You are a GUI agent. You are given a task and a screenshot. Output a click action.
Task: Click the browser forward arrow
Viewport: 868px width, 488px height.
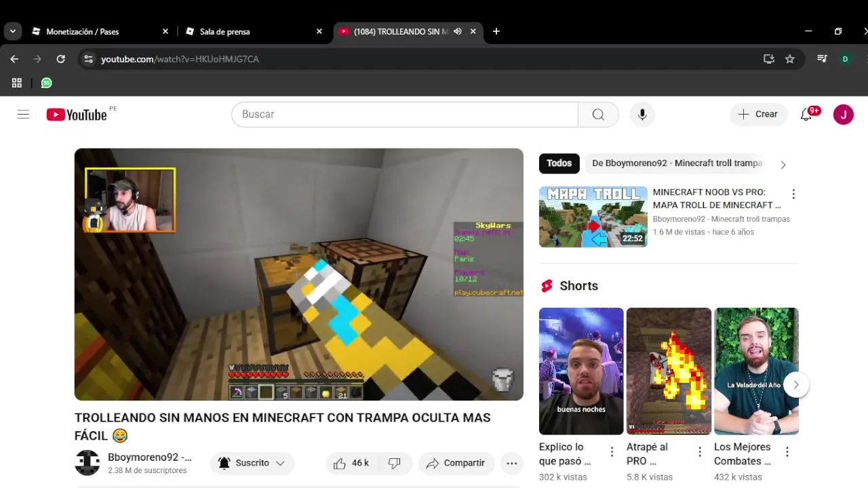point(37,59)
